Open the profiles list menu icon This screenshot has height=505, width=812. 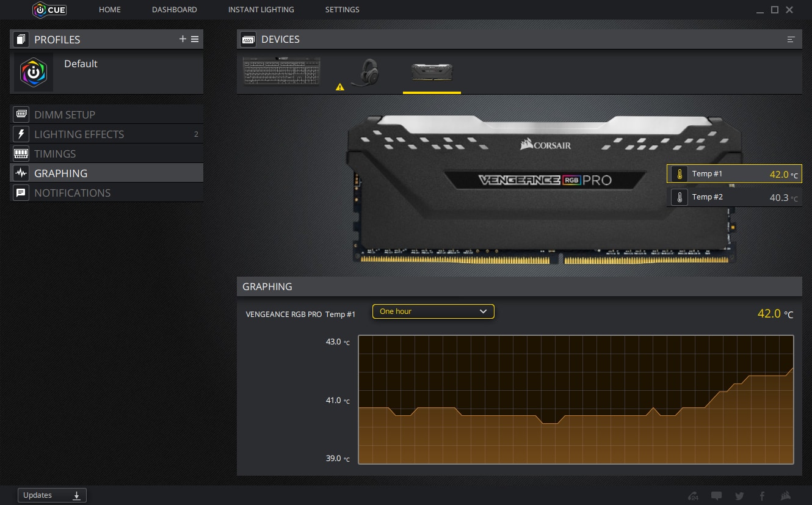coord(195,39)
